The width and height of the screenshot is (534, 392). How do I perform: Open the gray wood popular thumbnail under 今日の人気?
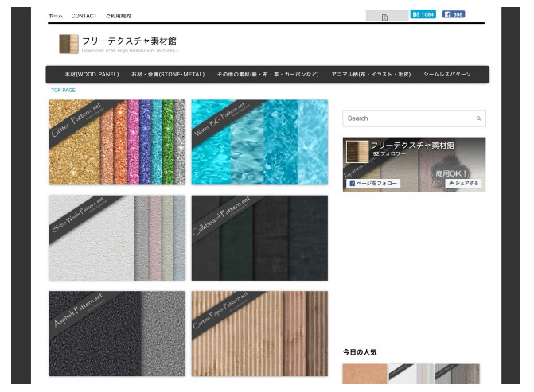click(x=458, y=374)
